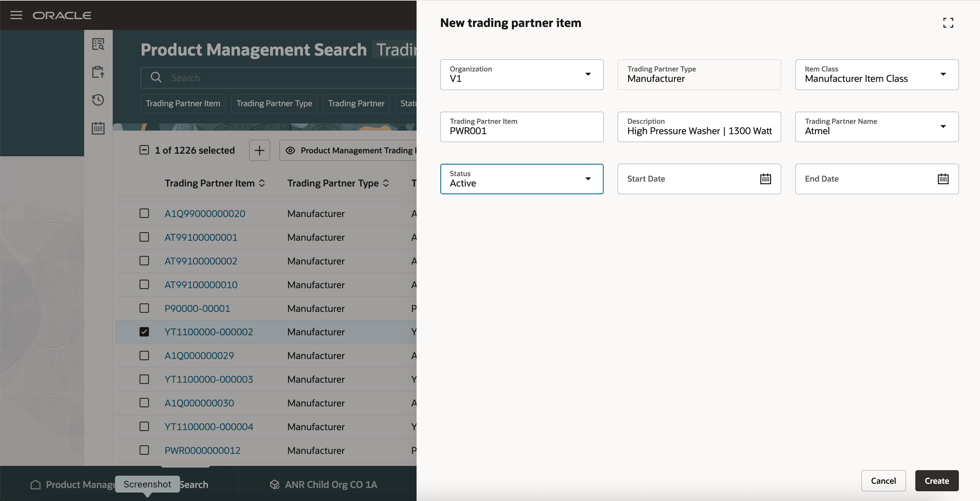Image resolution: width=980 pixels, height=501 pixels.
Task: Check the checkbox for PWR0000000012
Action: (x=144, y=450)
